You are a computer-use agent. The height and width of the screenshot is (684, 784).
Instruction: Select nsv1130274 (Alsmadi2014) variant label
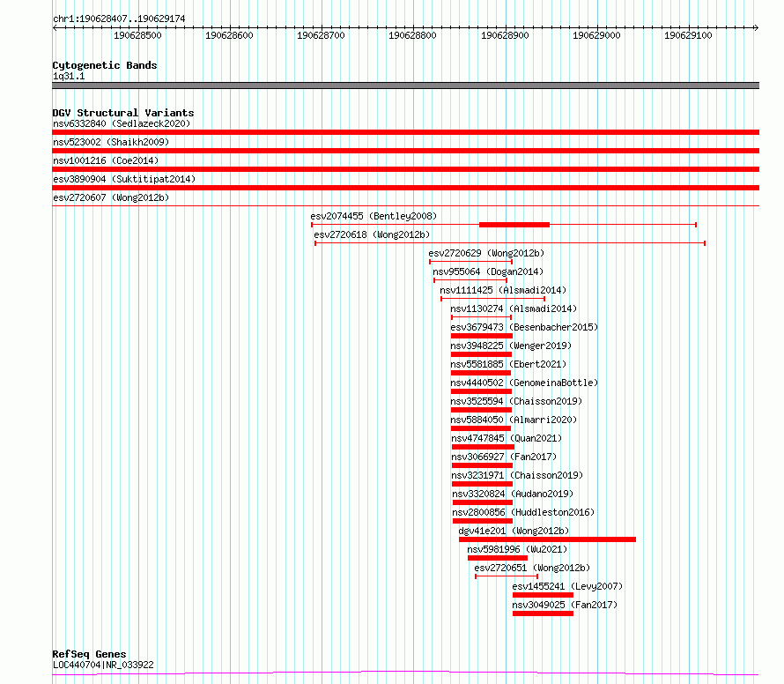click(x=514, y=309)
